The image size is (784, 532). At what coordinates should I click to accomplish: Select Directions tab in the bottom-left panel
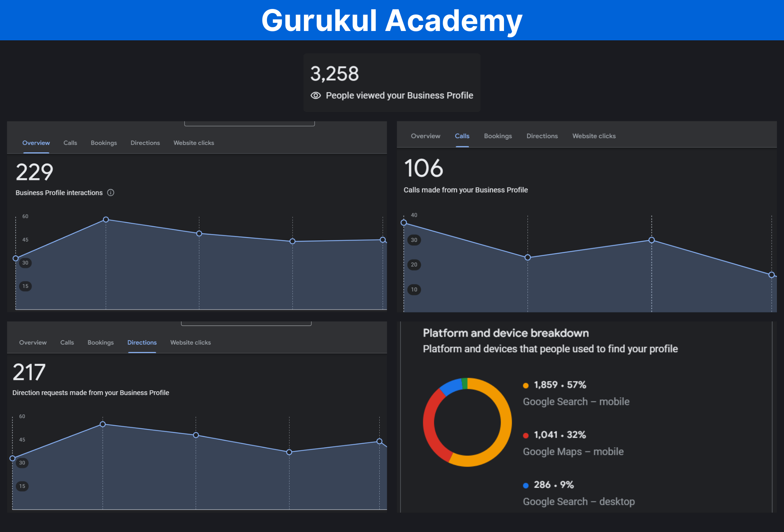pos(142,343)
